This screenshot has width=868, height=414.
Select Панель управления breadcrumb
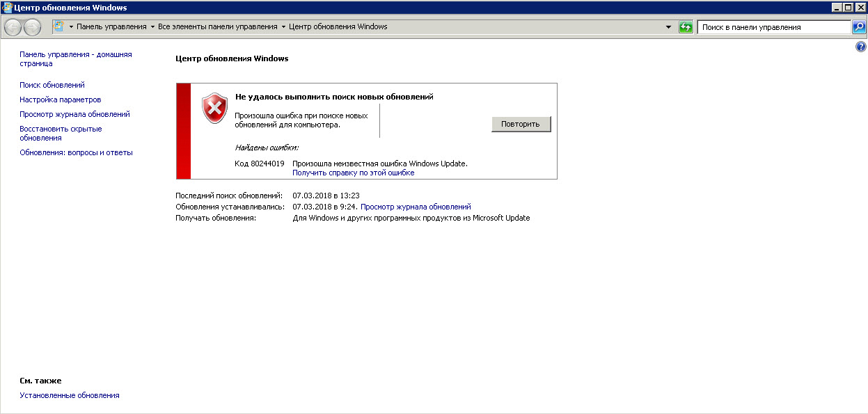pyautogui.click(x=111, y=27)
